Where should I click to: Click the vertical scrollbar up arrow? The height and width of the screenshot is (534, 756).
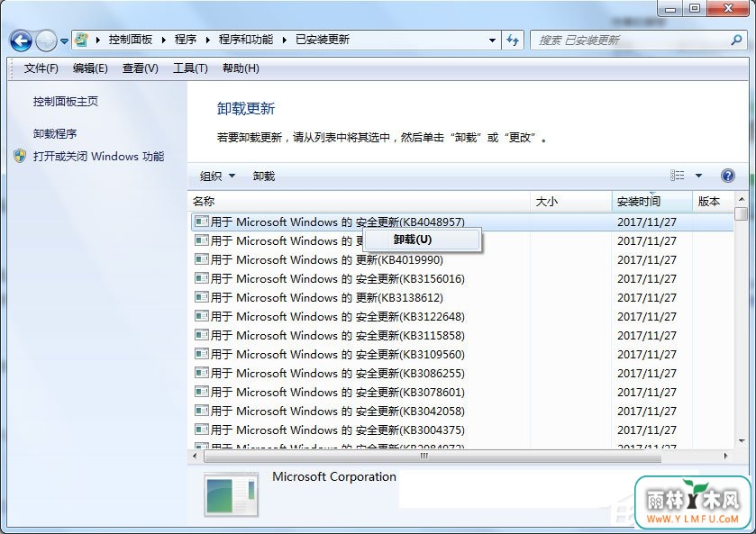pyautogui.click(x=742, y=199)
